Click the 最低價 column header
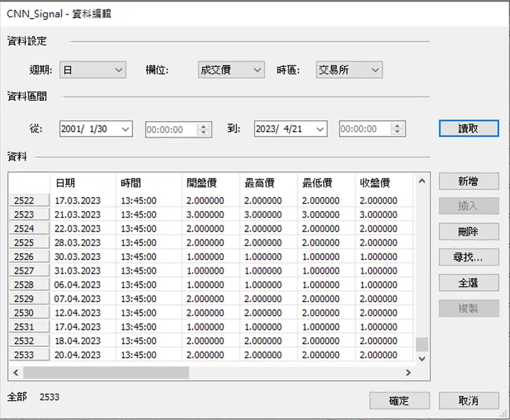Viewport: 510px width, 420px height. click(x=326, y=183)
